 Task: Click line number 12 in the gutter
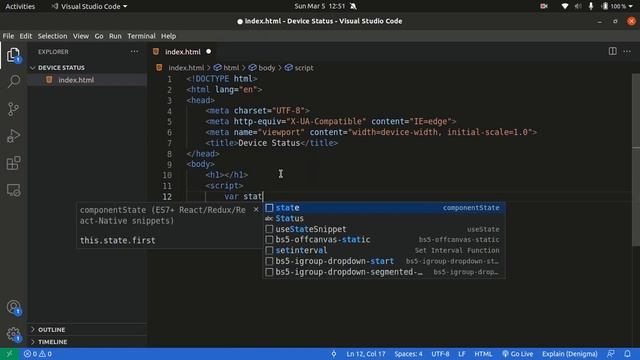[167, 197]
